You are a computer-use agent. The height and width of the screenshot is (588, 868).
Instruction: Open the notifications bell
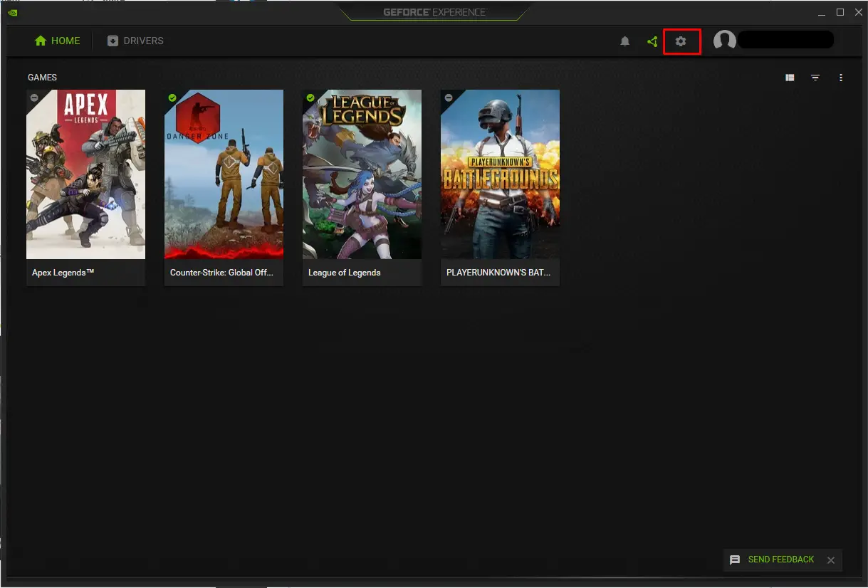coord(625,41)
